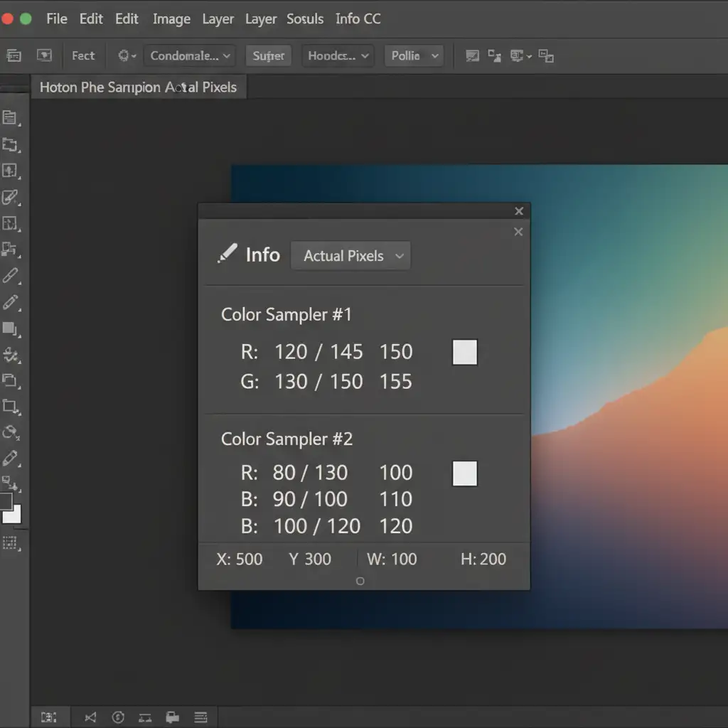Click the Sufter button in options bar
Viewport: 728px width, 728px height.
click(x=268, y=55)
